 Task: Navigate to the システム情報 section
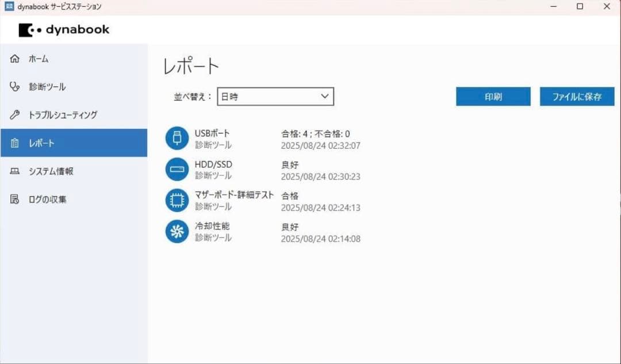(x=49, y=171)
